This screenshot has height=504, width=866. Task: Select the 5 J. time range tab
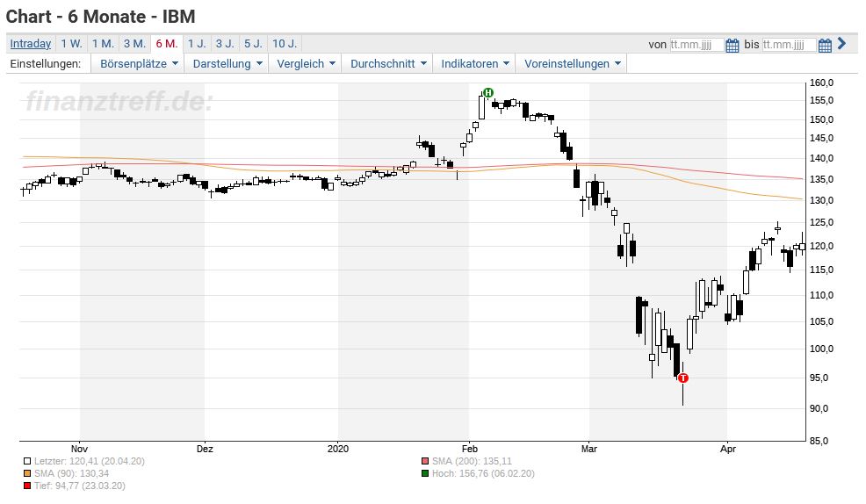(x=253, y=44)
